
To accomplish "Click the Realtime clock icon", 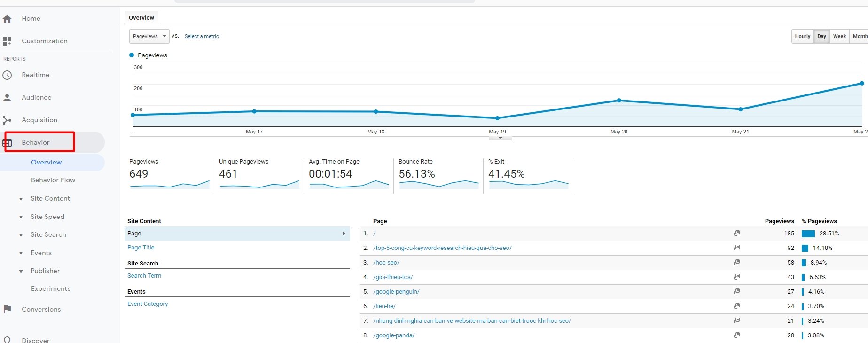I will 7,75.
